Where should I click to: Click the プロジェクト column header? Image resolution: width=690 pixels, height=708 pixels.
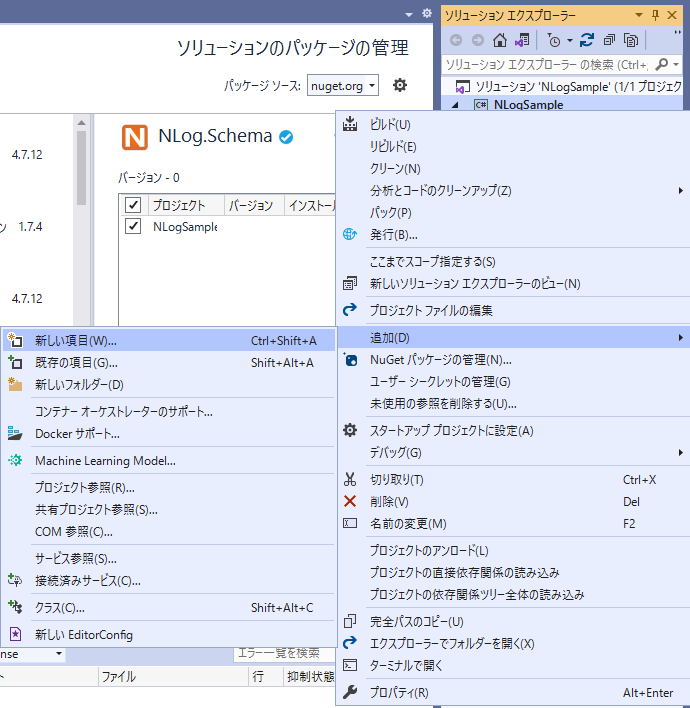[x=186, y=205]
